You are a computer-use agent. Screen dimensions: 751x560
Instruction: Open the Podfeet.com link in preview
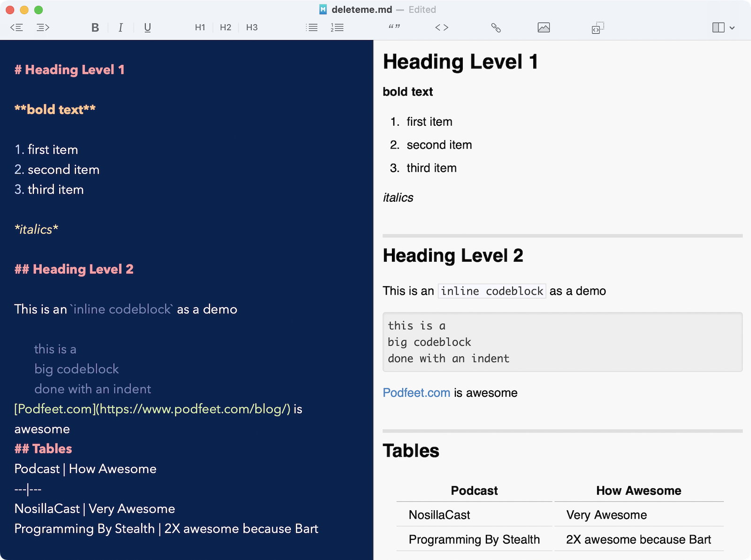(416, 393)
